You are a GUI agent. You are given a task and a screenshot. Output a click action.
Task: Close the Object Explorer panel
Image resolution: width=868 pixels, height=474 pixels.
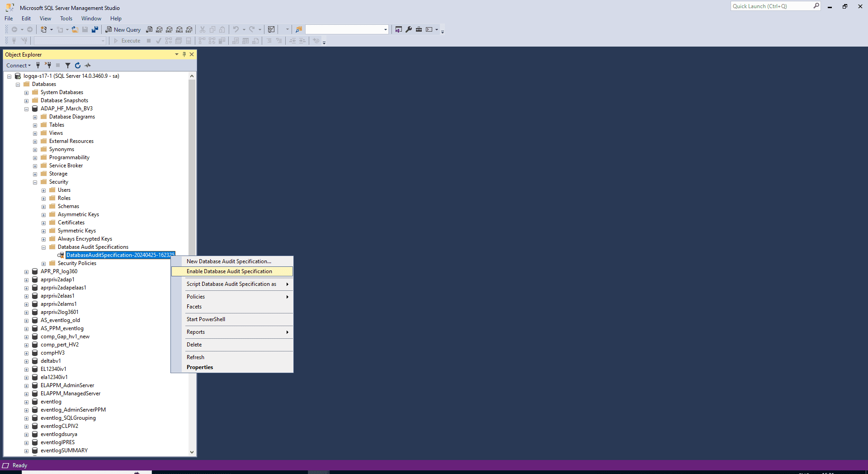click(x=192, y=54)
